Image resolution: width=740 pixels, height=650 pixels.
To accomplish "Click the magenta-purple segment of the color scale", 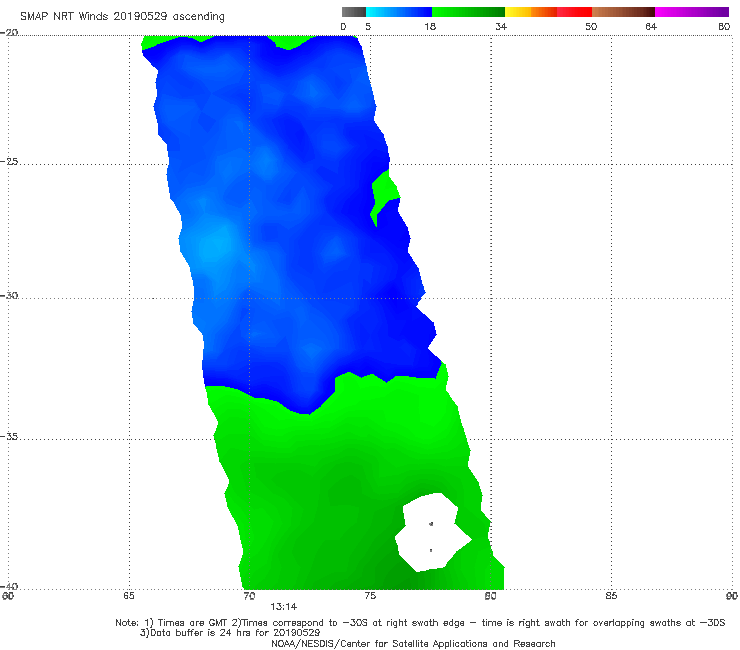I will tap(692, 12).
